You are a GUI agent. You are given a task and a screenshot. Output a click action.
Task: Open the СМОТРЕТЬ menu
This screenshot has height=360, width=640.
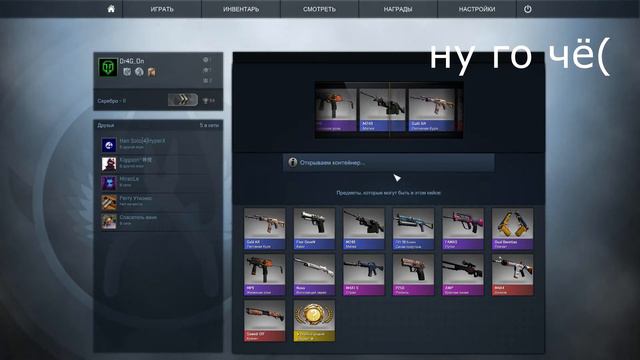click(x=319, y=9)
